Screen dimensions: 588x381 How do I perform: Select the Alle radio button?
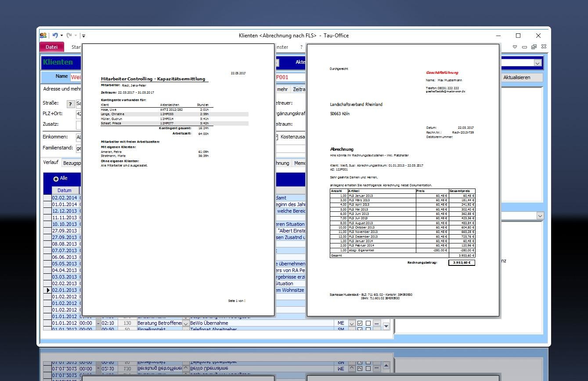(x=56, y=179)
